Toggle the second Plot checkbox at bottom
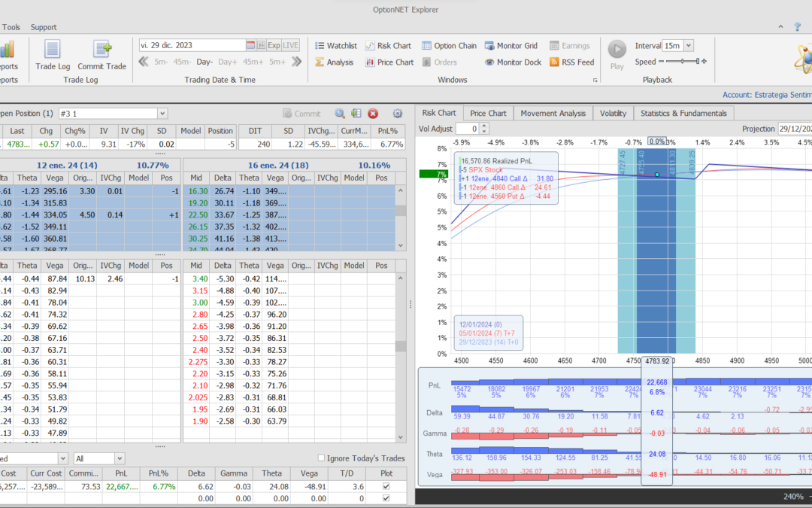The width and height of the screenshot is (812, 508). 386,497
